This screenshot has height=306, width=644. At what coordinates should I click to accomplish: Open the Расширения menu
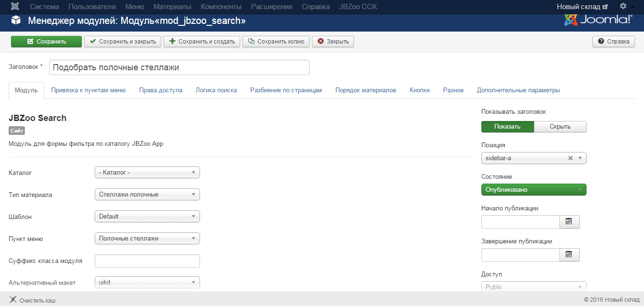click(x=272, y=7)
